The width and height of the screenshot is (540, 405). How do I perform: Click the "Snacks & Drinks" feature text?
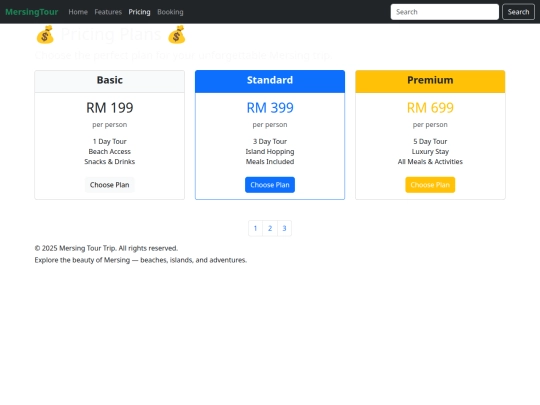click(110, 162)
